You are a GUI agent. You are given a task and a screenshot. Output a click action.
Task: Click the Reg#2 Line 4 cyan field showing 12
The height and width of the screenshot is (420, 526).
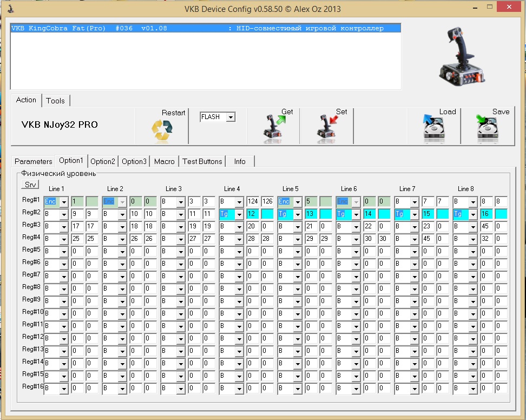point(253,214)
